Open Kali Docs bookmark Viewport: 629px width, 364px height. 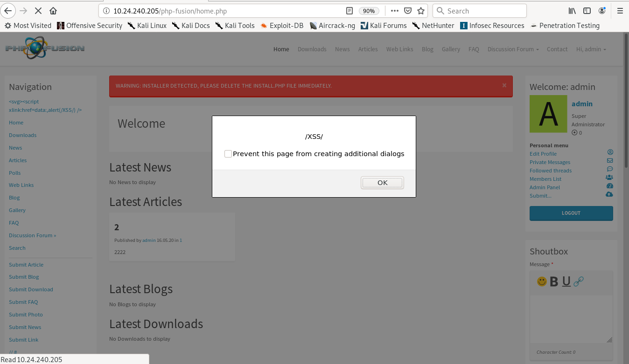point(191,26)
